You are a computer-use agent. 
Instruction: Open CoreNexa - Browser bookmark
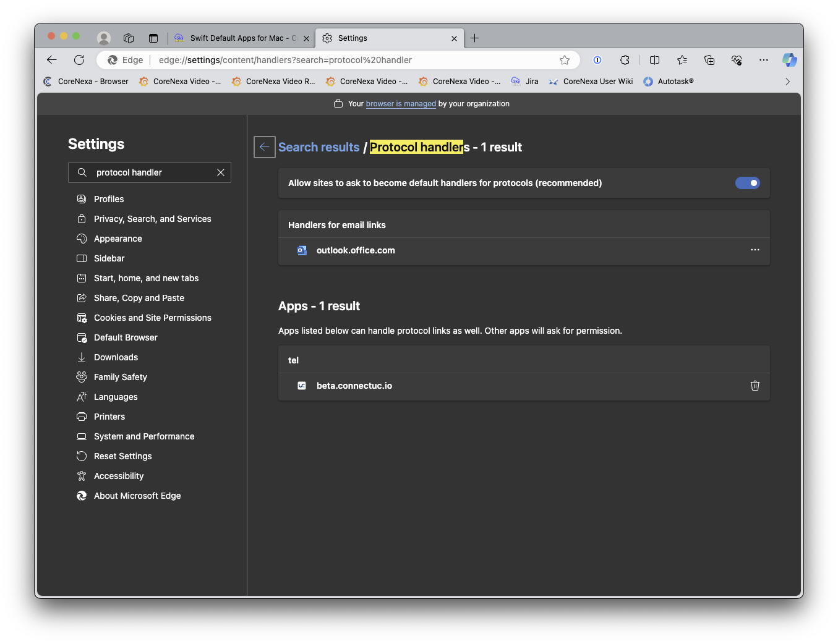tap(86, 82)
